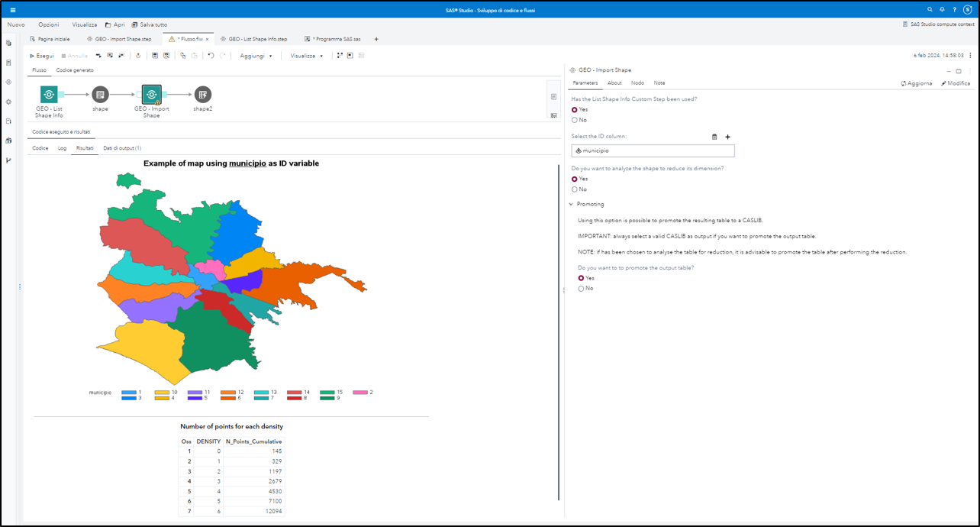
Task: Open the Dati di output tab
Action: pyautogui.click(x=122, y=148)
